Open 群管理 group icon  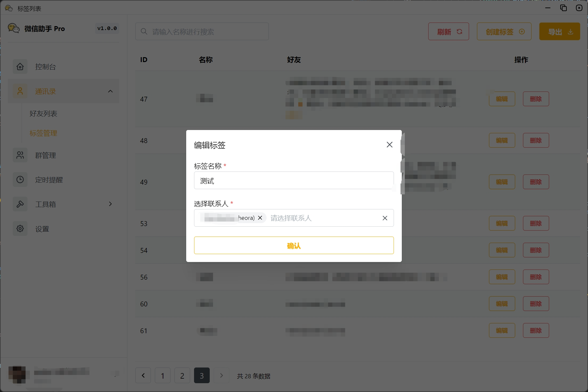(x=20, y=155)
